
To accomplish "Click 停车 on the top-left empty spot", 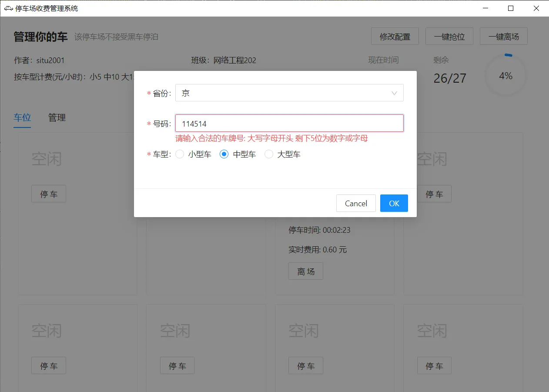I will 48,194.
